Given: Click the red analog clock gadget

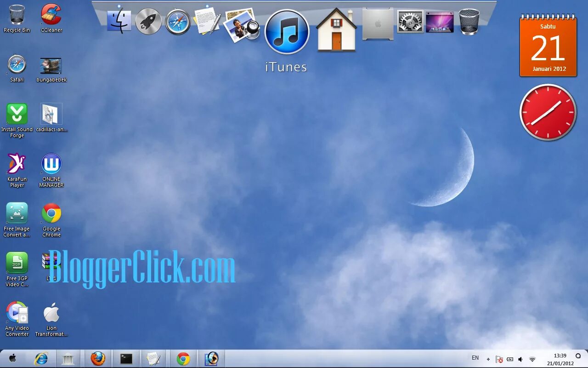Looking at the screenshot, I should 548,112.
